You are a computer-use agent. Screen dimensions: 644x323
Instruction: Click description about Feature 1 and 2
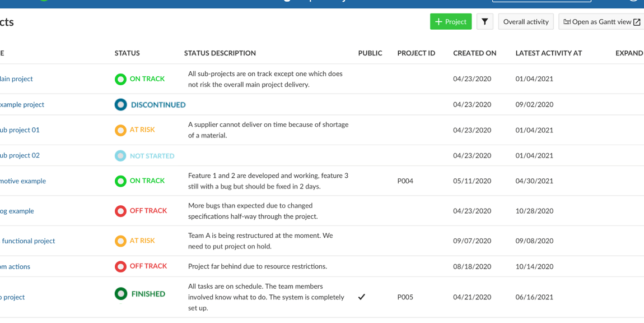coord(268,181)
